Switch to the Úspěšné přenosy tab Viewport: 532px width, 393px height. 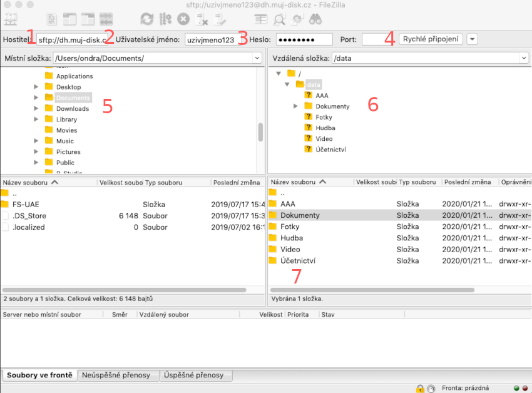coord(196,375)
